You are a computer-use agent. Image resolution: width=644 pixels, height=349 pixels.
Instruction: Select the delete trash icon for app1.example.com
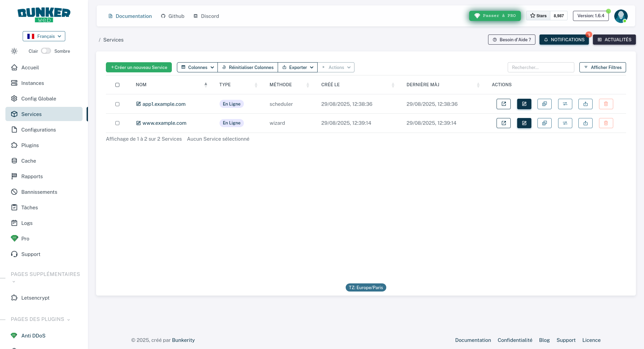606,104
